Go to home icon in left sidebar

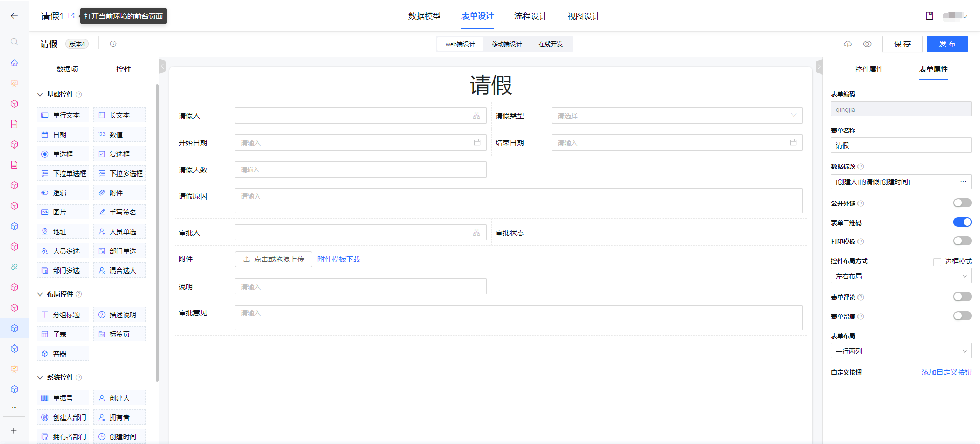14,63
